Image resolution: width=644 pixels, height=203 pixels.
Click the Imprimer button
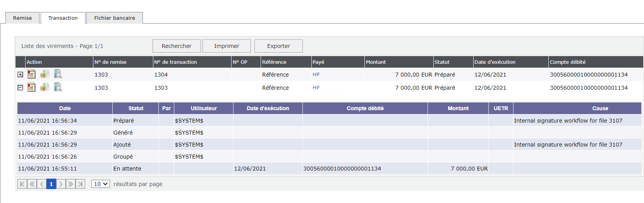[227, 46]
